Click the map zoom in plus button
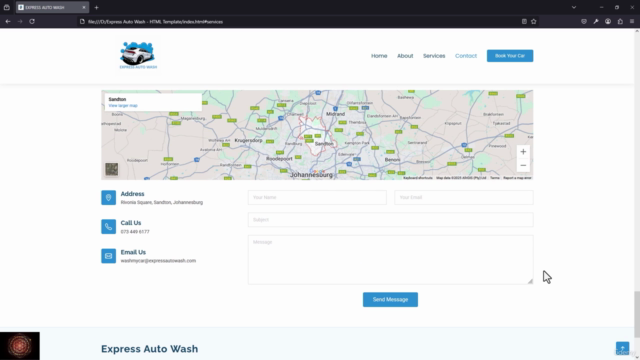640x360 pixels. (x=523, y=152)
